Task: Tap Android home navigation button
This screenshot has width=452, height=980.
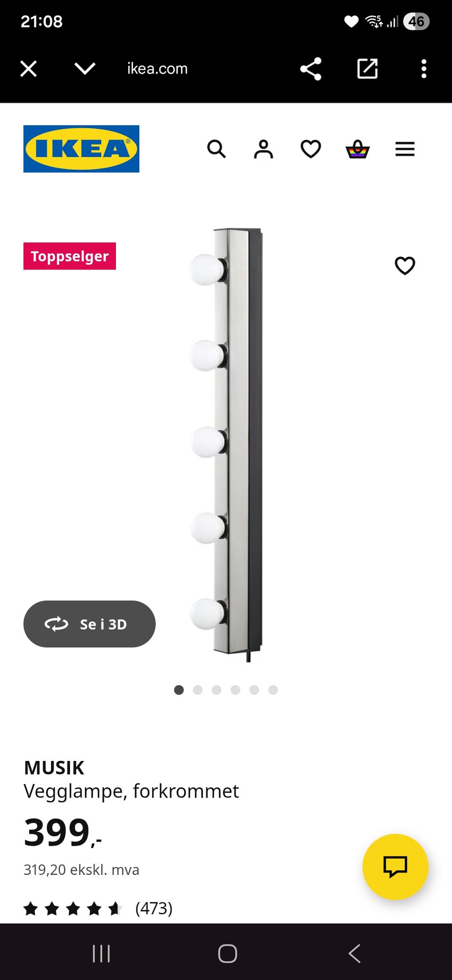Action: [x=227, y=954]
